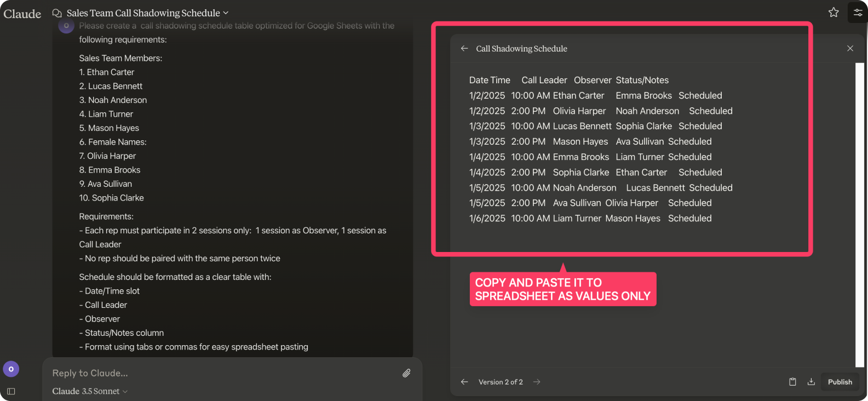Click '- Status/Notes column' line in prompt
This screenshot has height=401, width=868.
121,333
